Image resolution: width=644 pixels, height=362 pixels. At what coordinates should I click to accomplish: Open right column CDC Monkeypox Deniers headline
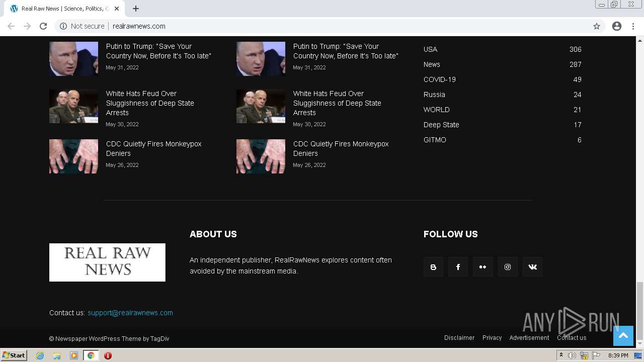[x=341, y=148]
